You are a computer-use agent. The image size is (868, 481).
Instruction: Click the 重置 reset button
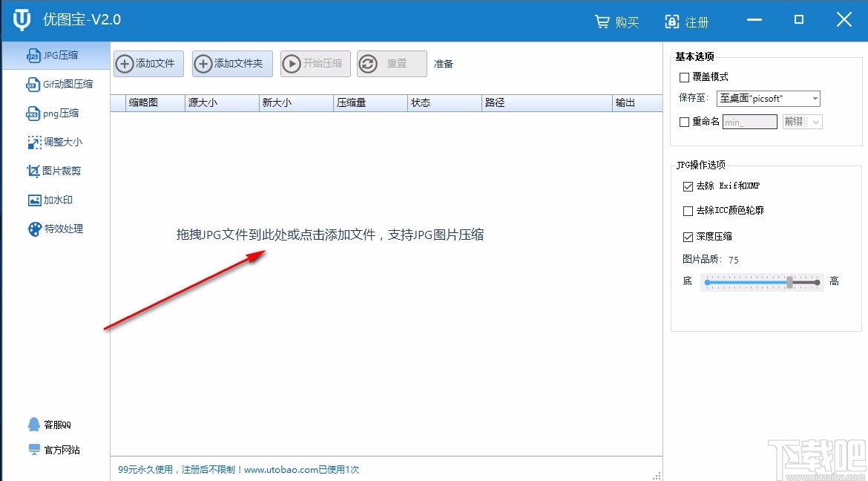pos(391,64)
